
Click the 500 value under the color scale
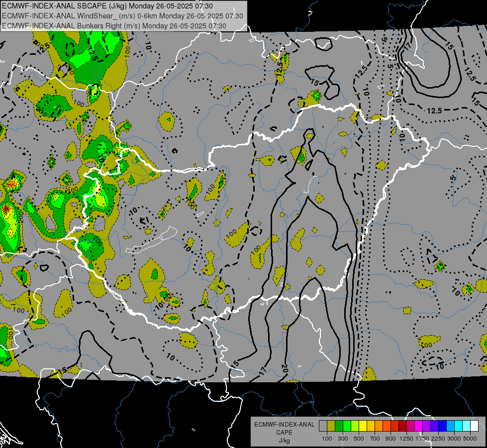[x=359, y=439]
